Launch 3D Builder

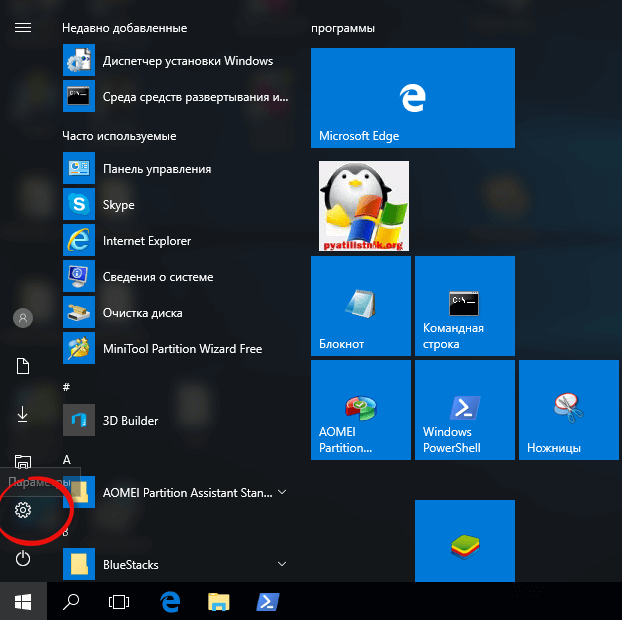(x=176, y=420)
